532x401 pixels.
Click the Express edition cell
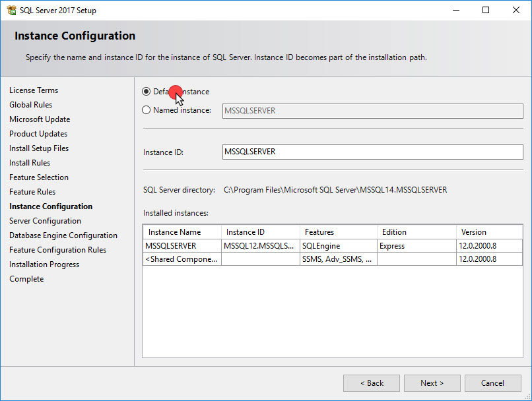pyautogui.click(x=416, y=246)
